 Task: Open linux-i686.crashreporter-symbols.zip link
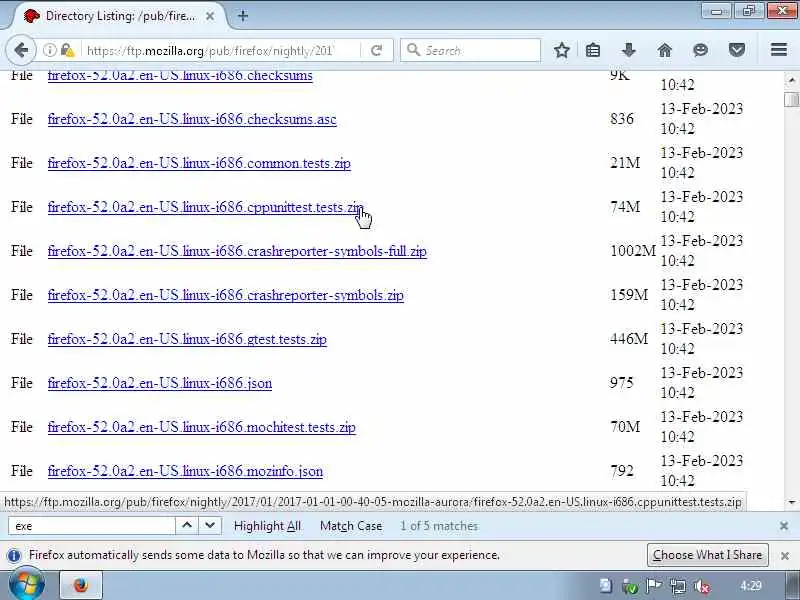point(226,295)
